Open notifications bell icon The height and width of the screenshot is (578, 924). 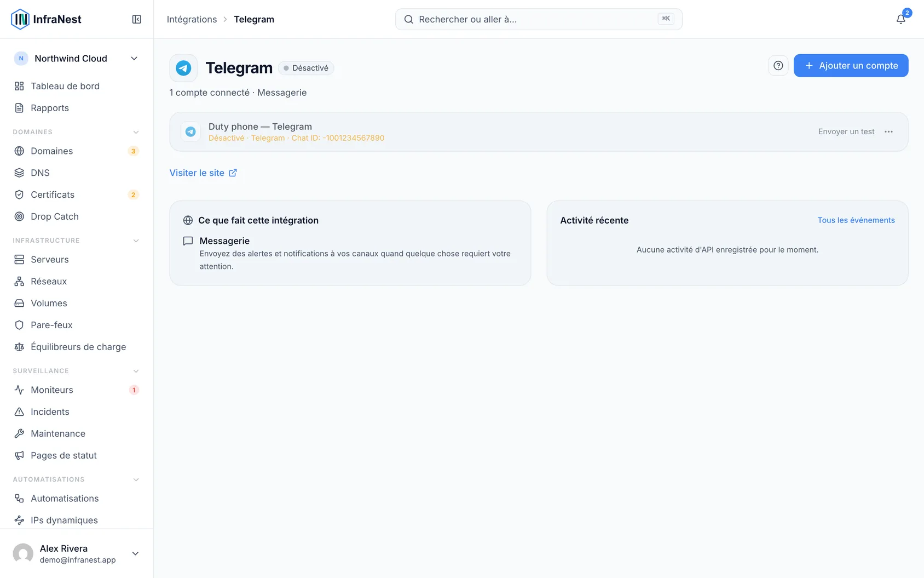pos(900,19)
